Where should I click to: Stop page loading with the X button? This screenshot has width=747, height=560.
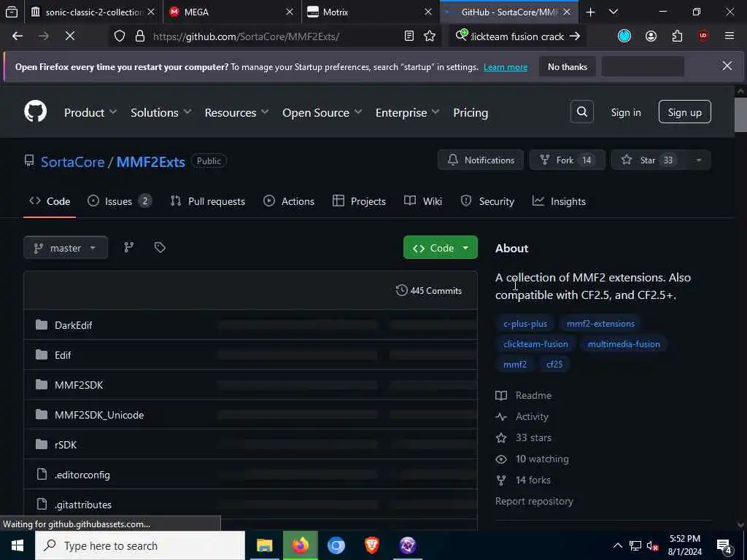(69, 36)
